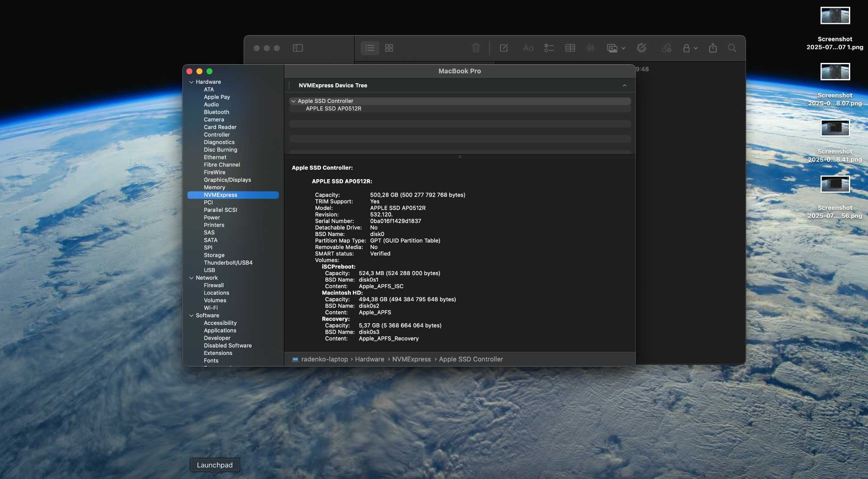Select Audio in the sidebar
The image size is (868, 479).
tap(211, 105)
